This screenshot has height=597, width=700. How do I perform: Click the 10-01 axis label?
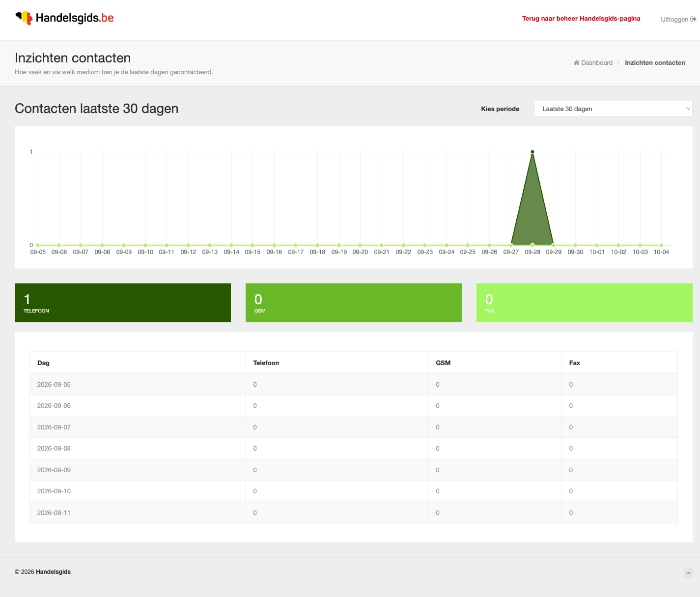[597, 252]
